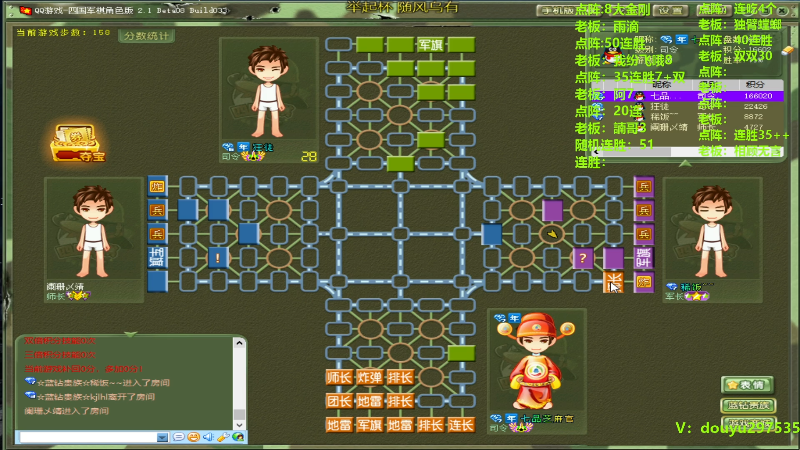Select the 团长 piece
This screenshot has width=800, height=450.
[x=339, y=401]
